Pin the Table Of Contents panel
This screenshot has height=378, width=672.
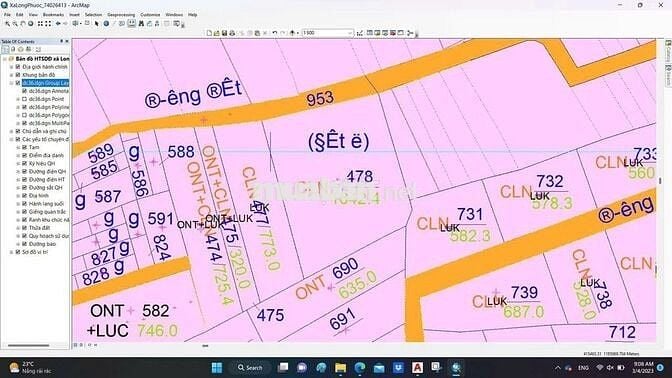click(x=61, y=41)
